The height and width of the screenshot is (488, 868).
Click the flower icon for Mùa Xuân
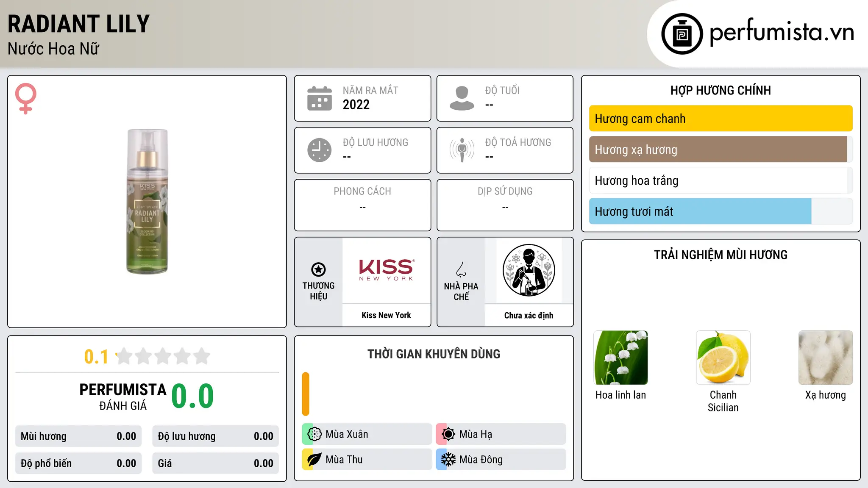click(x=314, y=434)
